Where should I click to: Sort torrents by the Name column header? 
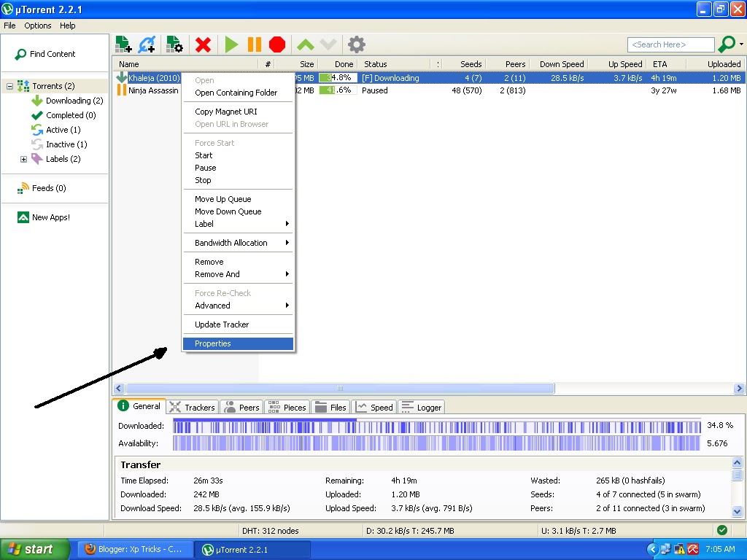click(x=186, y=64)
